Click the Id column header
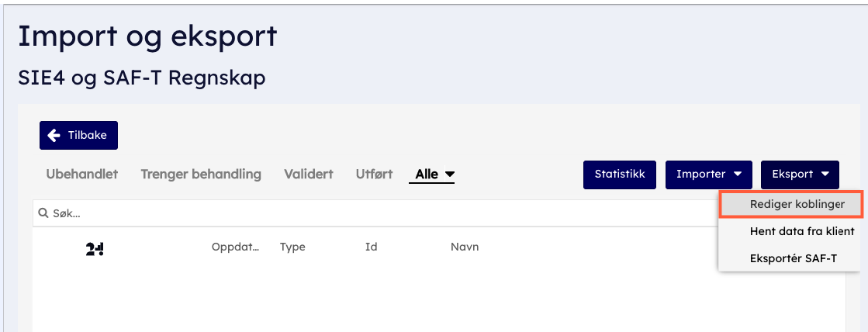868x332 pixels. tap(371, 247)
